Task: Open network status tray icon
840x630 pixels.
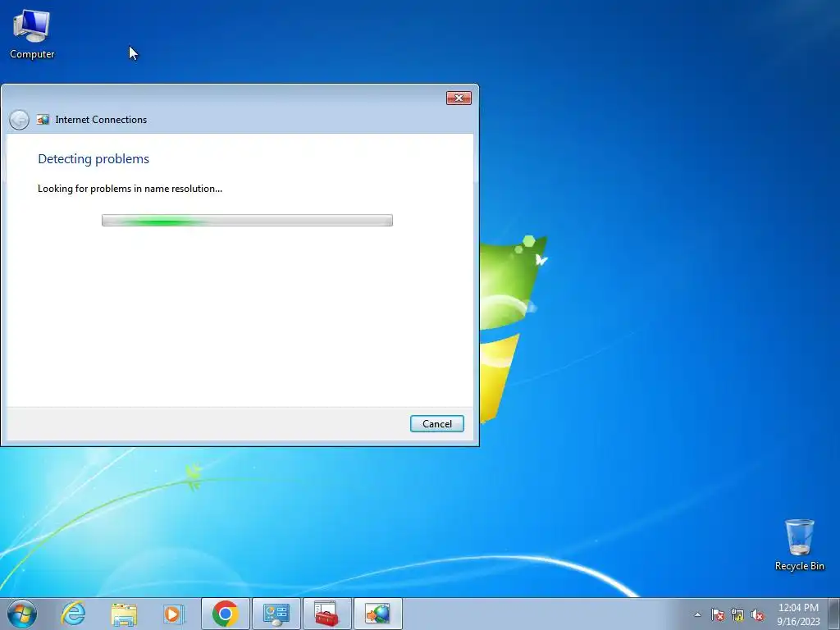Action: (737, 614)
